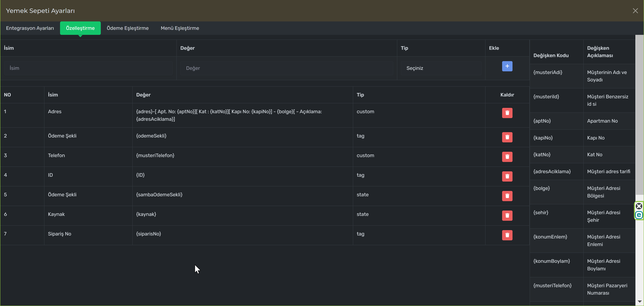Click the {kaynak} value cell

pyautogui.click(x=243, y=216)
